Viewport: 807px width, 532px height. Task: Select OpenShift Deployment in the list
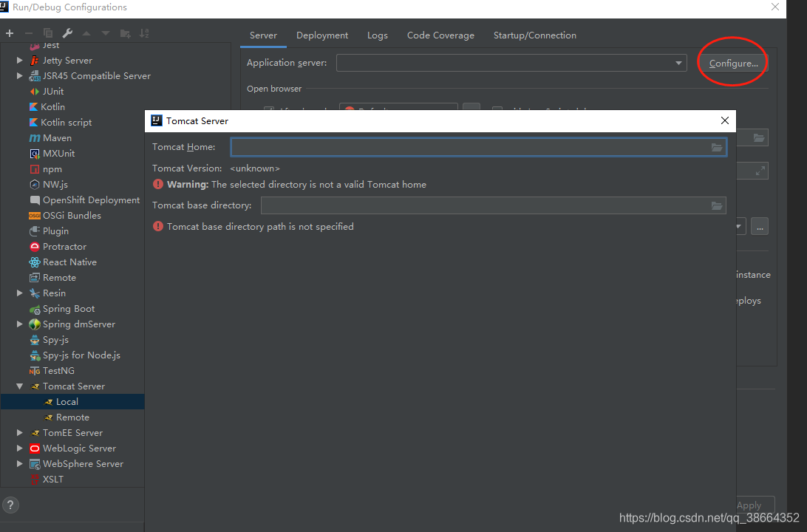click(x=91, y=200)
